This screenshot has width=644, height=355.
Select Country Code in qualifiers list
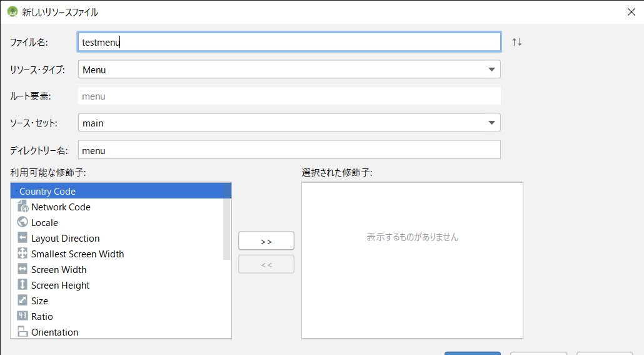pyautogui.click(x=121, y=191)
